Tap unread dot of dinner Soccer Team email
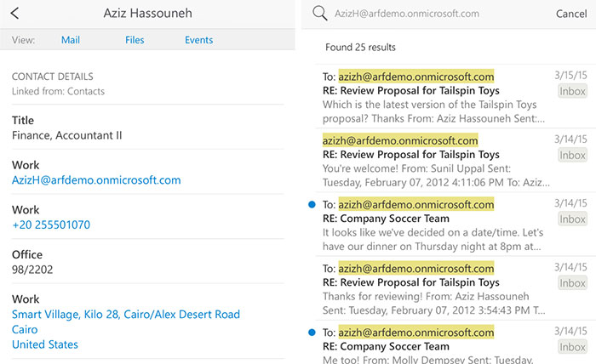The height and width of the screenshot is (364, 596). 312,205
